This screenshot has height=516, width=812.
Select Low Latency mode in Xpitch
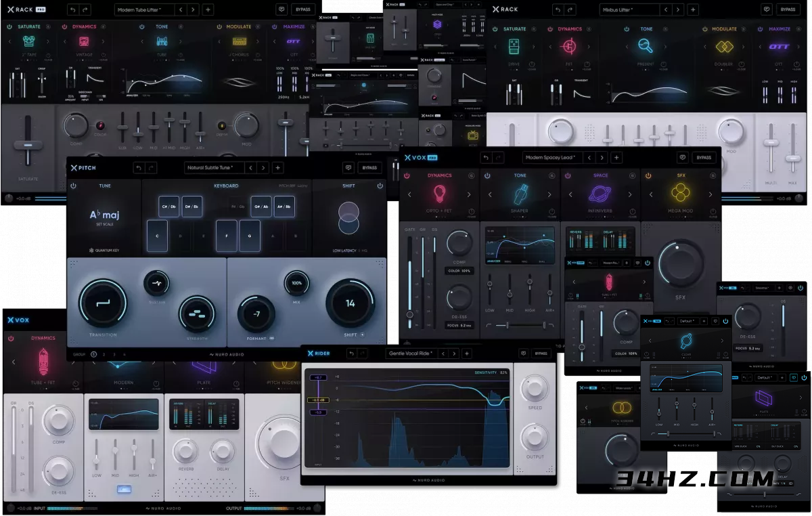tap(346, 251)
